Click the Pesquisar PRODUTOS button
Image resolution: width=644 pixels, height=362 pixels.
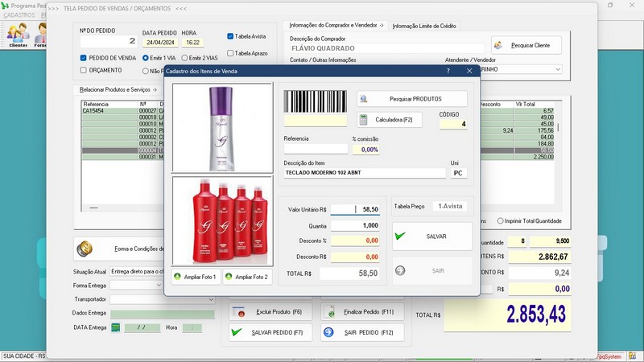412,99
